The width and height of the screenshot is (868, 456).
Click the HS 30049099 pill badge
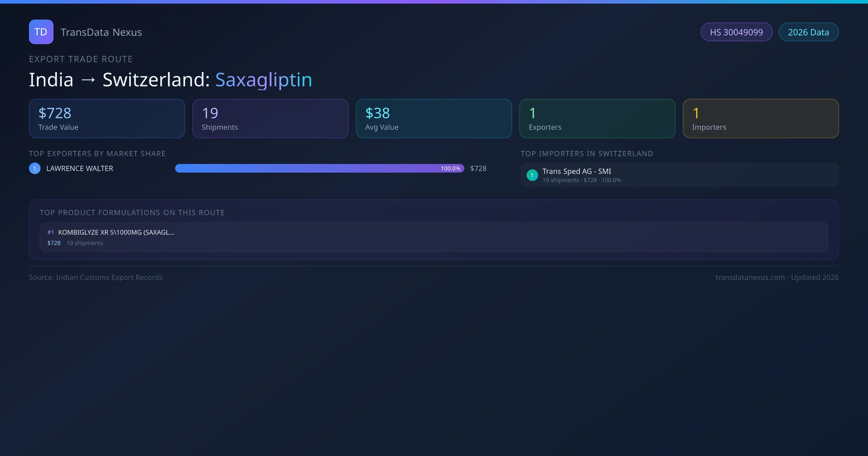click(736, 32)
